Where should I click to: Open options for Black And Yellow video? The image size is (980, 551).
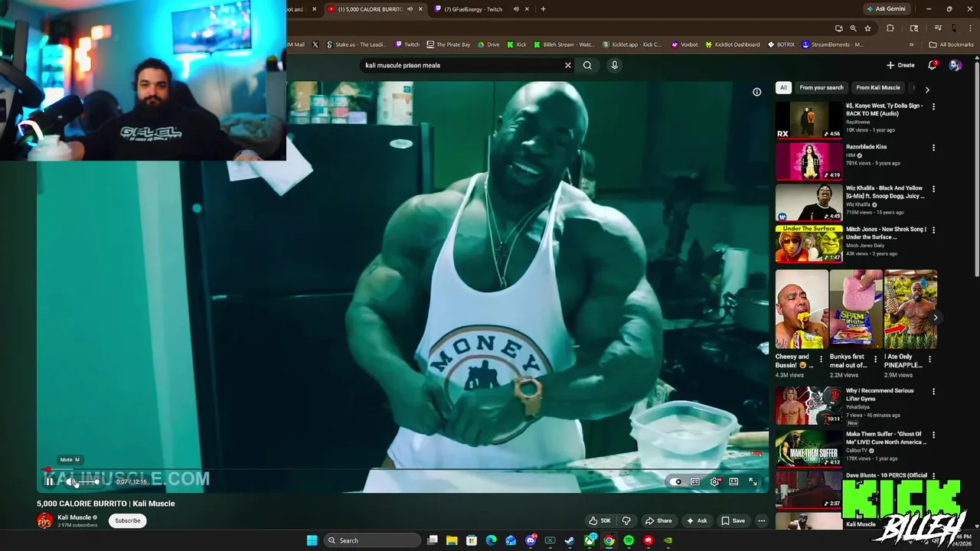(933, 189)
